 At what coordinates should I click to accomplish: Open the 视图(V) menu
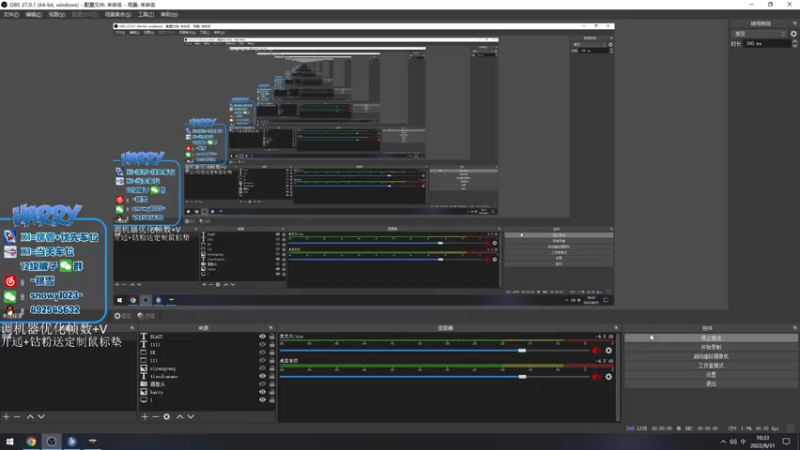[x=57, y=15]
